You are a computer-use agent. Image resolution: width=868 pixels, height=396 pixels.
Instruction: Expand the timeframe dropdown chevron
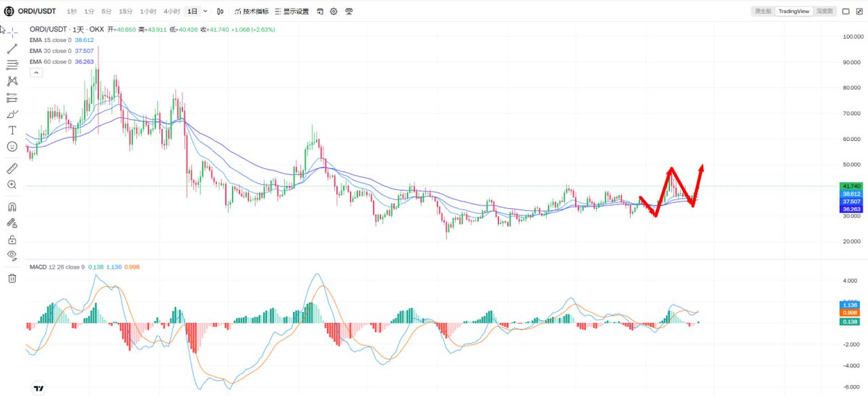205,12
